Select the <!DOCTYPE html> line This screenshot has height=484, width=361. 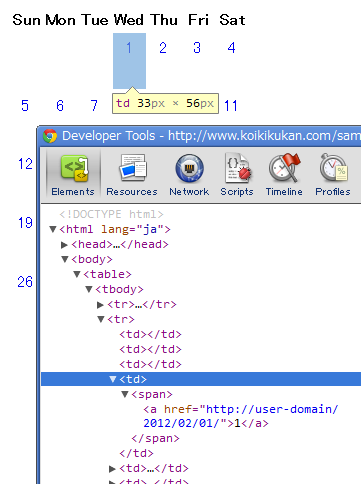pyautogui.click(x=111, y=214)
